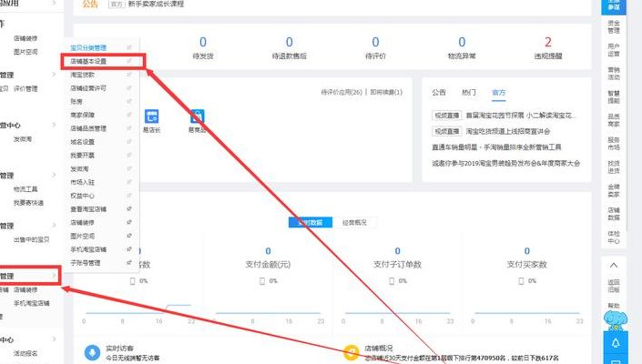Pin 宝贝分类管理 using its pin icon
The height and width of the screenshot is (364, 642).
[129, 48]
